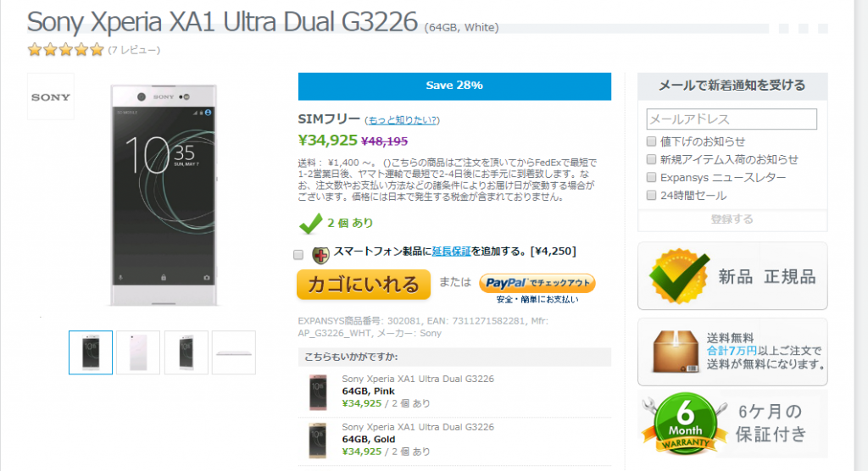Viewport: 868px width, 471px height.
Task: Tick the Expansys newsletter checkbox
Action: tap(652, 177)
